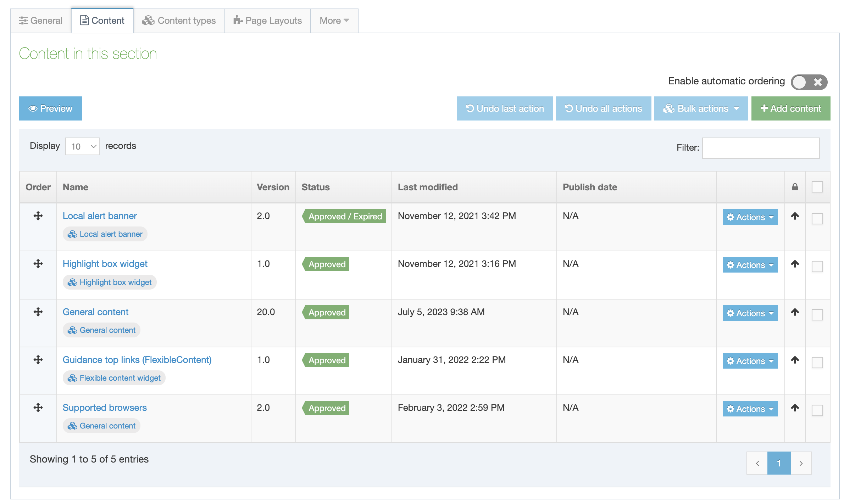
Task: Click the Flexible content widget type tag
Action: click(114, 378)
